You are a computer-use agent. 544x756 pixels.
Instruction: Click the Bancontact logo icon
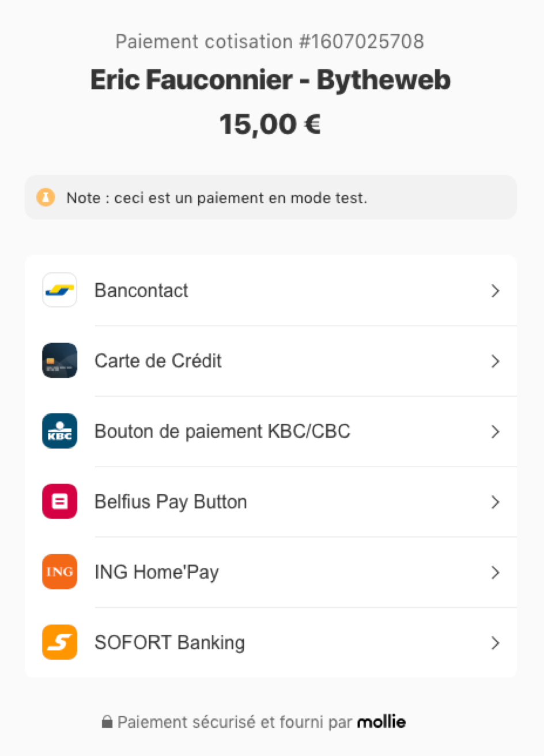(x=59, y=290)
